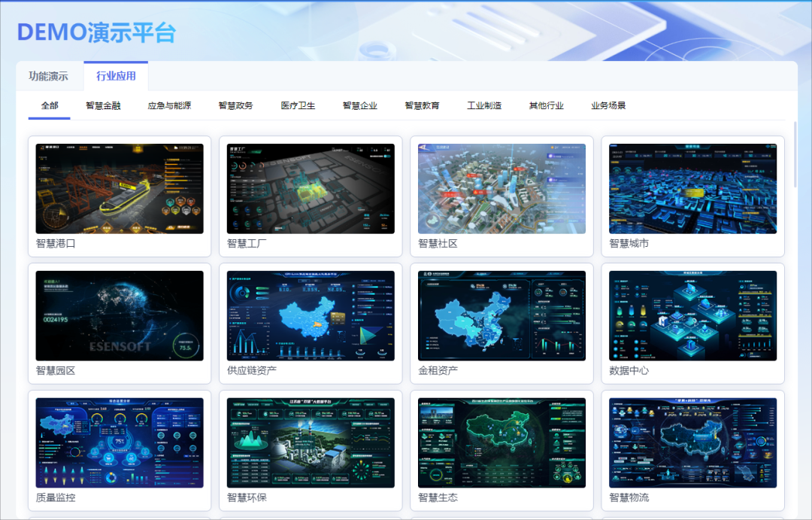Open the 应急与能源 category
812x520 pixels.
pos(169,105)
